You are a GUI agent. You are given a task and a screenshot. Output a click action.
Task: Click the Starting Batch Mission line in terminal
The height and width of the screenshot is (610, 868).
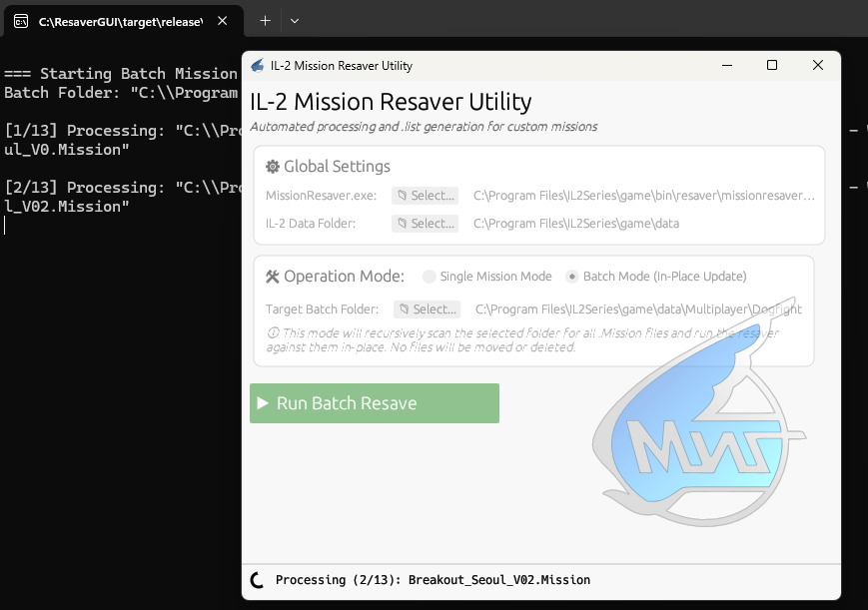tap(121, 74)
